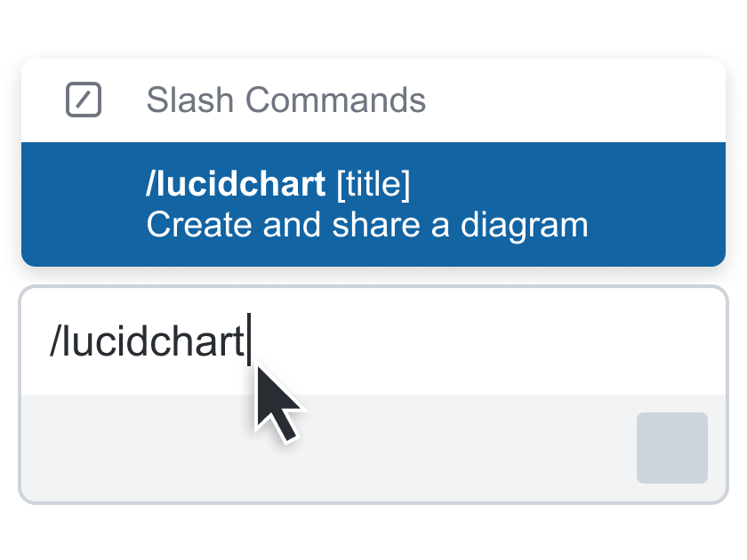Select the highlighted /lucidchart suggestion
Image resolution: width=747 pixels, height=560 pixels.
[373, 203]
